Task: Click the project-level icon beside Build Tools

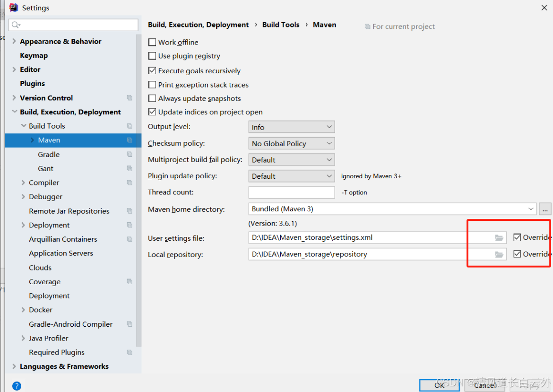Action: [x=130, y=126]
